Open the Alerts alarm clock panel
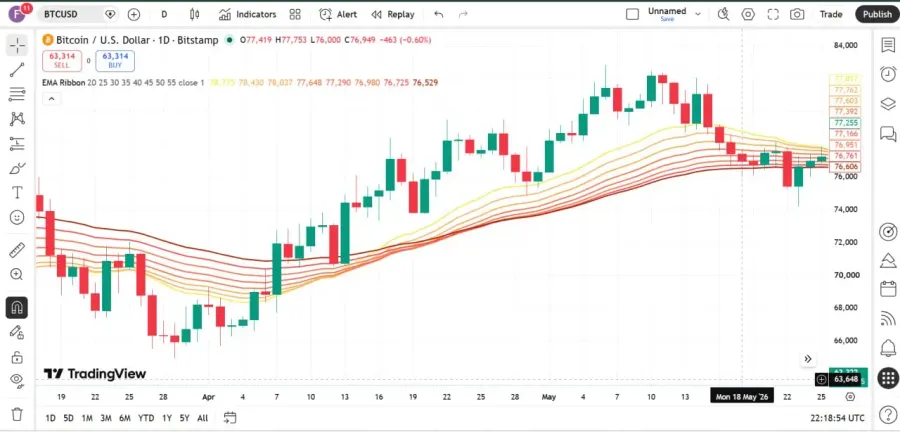Viewport: 900px width, 432px height. coord(888,74)
